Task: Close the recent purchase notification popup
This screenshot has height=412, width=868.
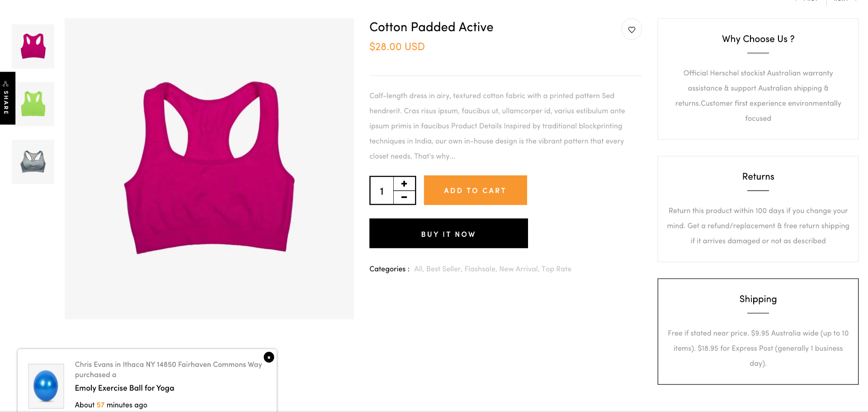Action: [269, 357]
